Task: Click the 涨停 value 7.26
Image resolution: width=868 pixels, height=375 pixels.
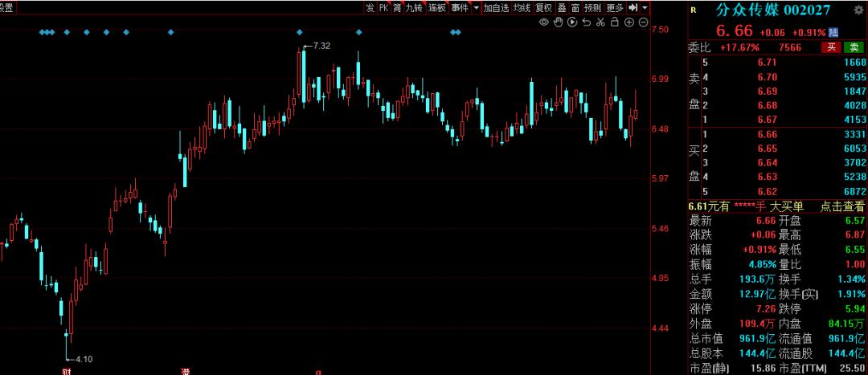Action: (767, 308)
